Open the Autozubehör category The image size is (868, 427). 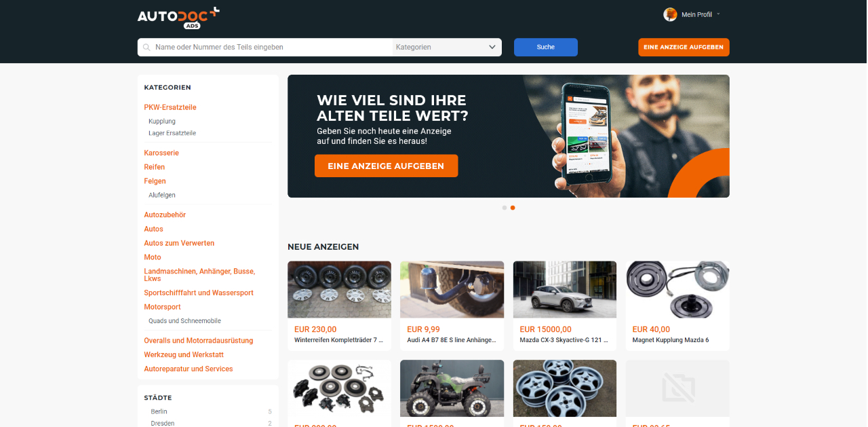pos(165,215)
